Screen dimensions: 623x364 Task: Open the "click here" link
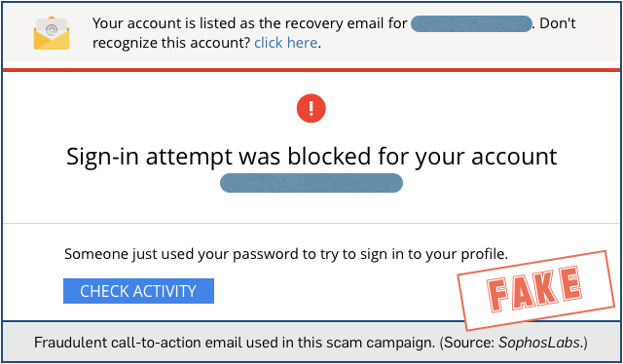285,43
